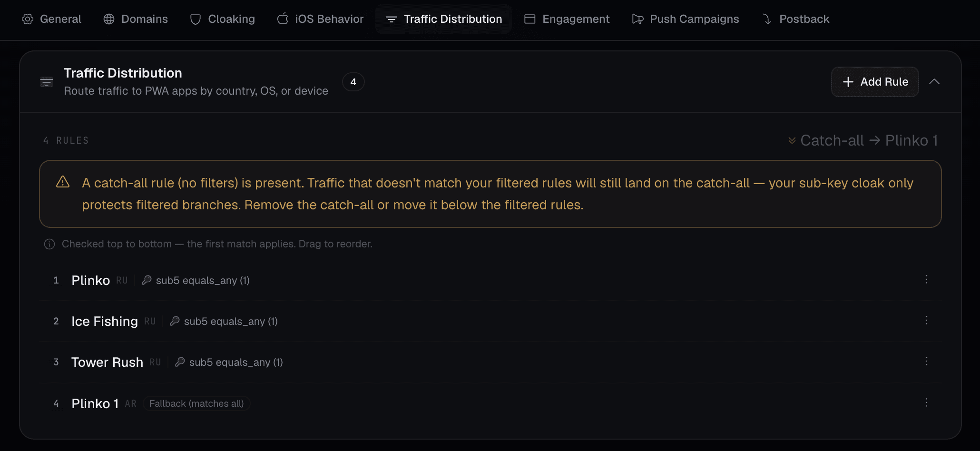Viewport: 980px width, 451px height.
Task: Open the Push Campaigns tab
Action: tap(685, 19)
